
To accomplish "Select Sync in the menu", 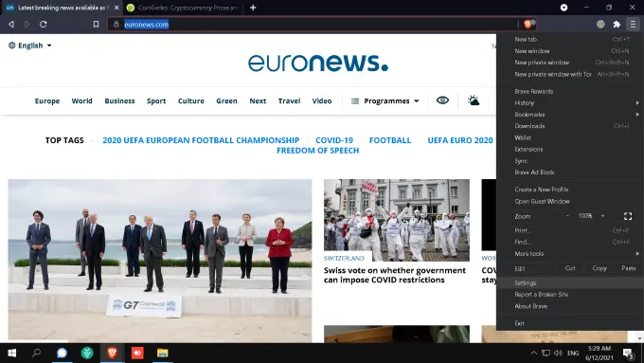I will [x=570, y=161].
